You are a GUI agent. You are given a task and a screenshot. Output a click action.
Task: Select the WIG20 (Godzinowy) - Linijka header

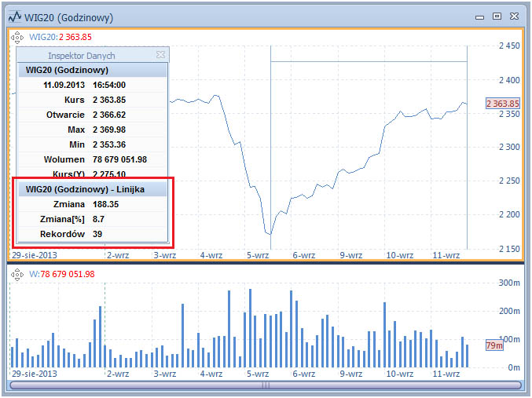tap(92, 189)
